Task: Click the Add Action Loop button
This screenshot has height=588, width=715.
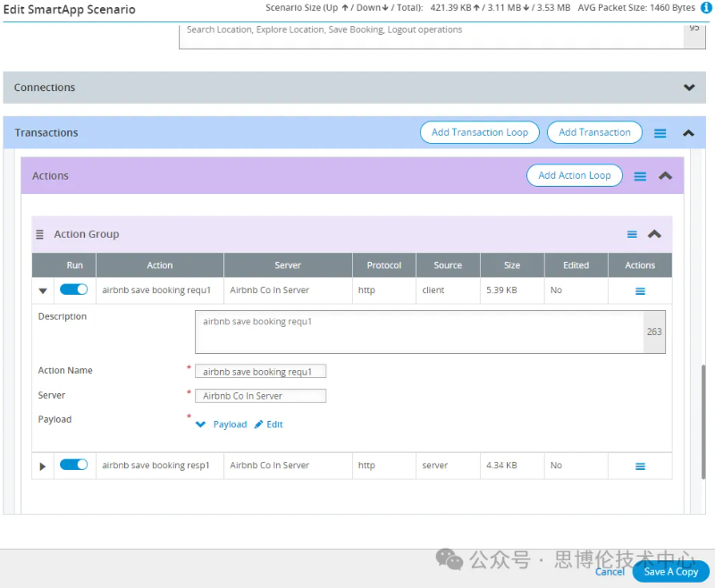Action: coord(574,176)
